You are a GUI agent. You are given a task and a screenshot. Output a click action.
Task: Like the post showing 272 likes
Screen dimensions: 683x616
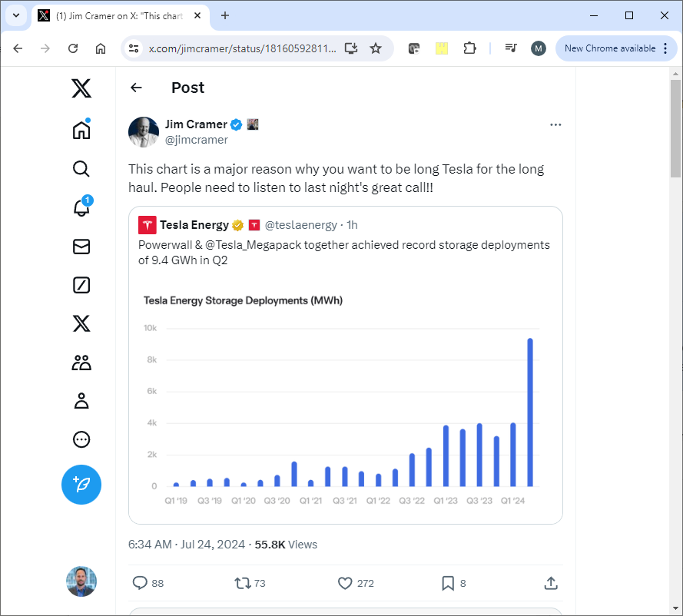click(x=356, y=583)
